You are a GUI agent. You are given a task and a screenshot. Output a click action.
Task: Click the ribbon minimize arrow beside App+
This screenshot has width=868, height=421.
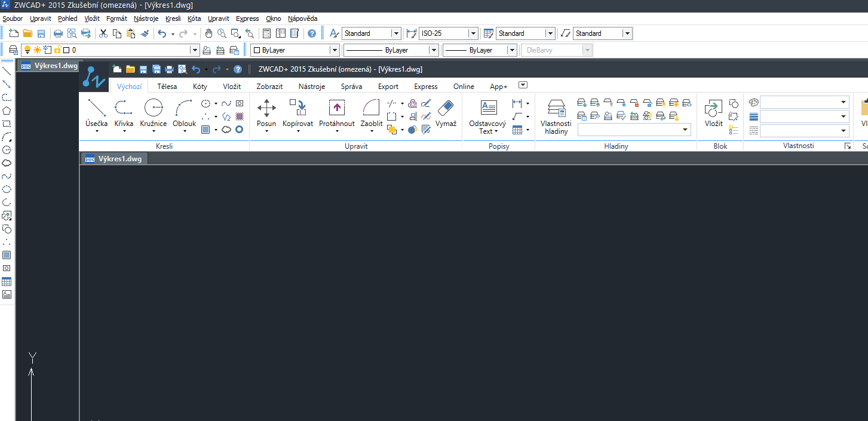[x=523, y=85]
